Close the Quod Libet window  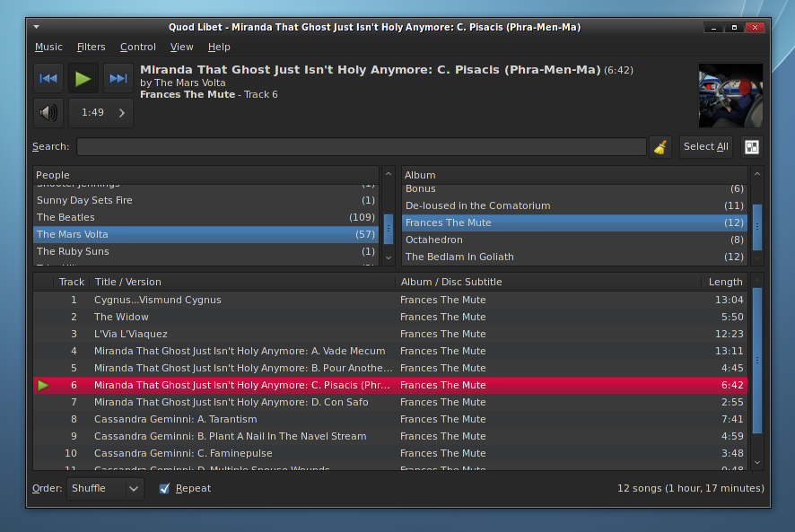pos(755,28)
